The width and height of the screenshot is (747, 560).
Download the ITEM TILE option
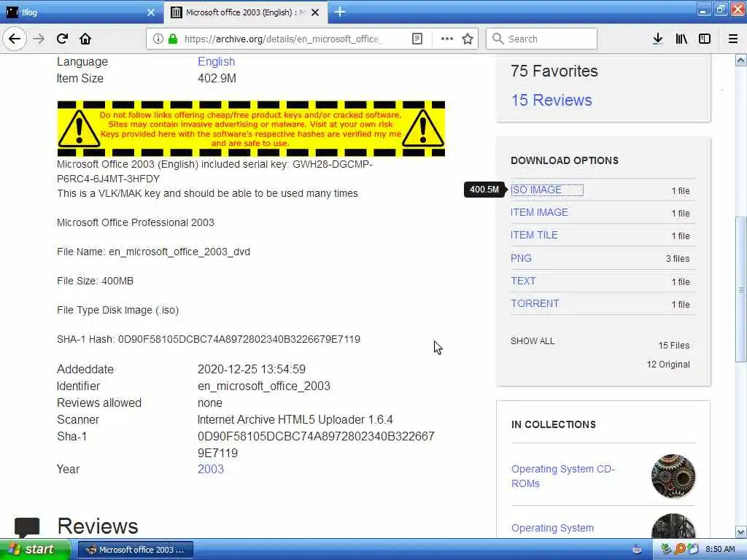[534, 235]
